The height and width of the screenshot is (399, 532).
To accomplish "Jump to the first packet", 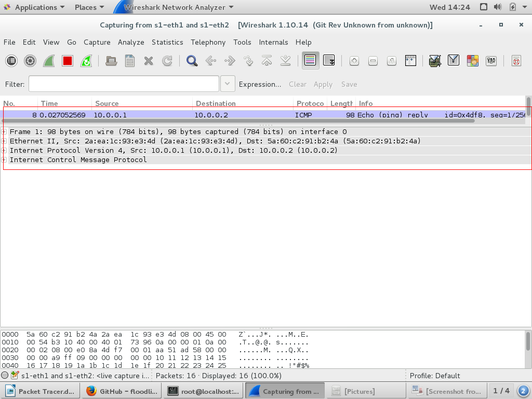I will (267, 61).
